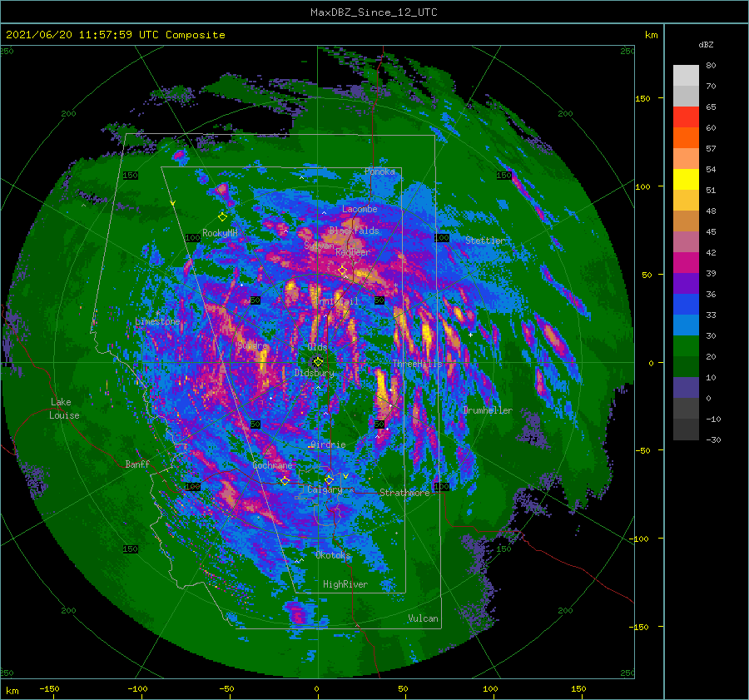Click the 36 value on the dBZ legend
Viewport: 749px width, 700px height.
tap(711, 295)
